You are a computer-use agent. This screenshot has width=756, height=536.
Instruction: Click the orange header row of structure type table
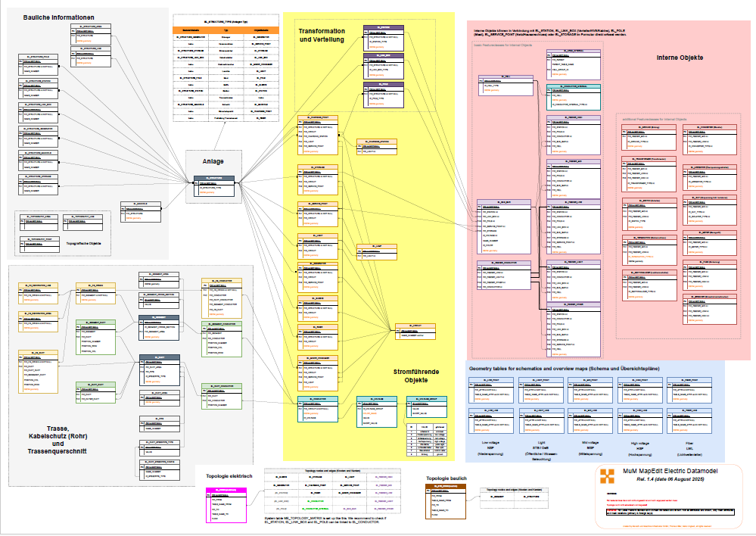tap(226, 30)
